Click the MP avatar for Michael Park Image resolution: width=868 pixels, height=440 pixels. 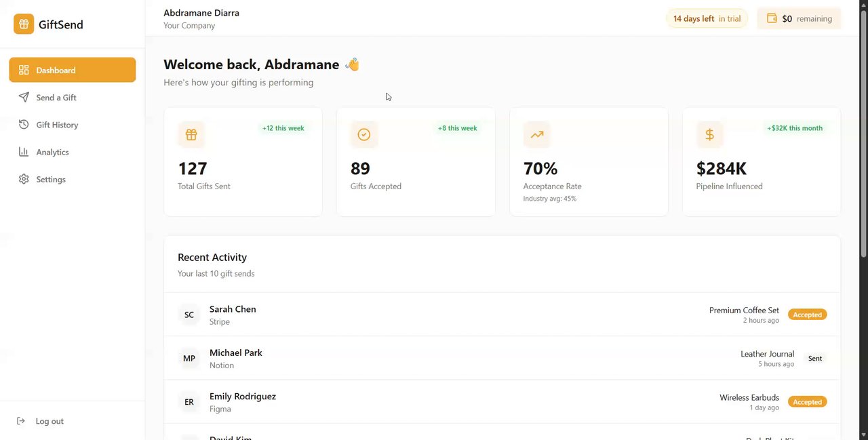pos(189,358)
